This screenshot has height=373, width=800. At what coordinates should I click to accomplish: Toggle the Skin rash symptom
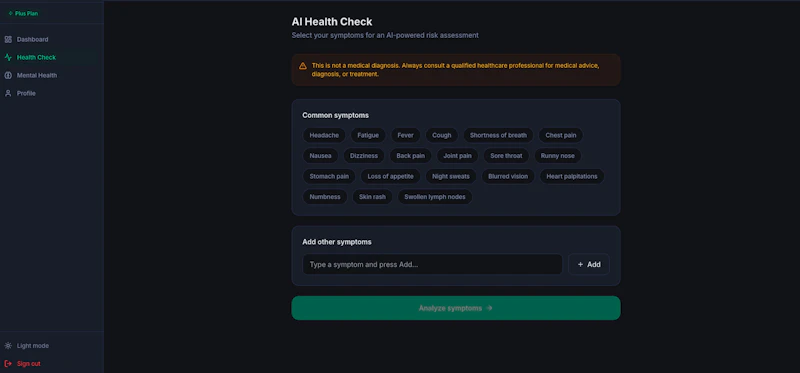(372, 196)
